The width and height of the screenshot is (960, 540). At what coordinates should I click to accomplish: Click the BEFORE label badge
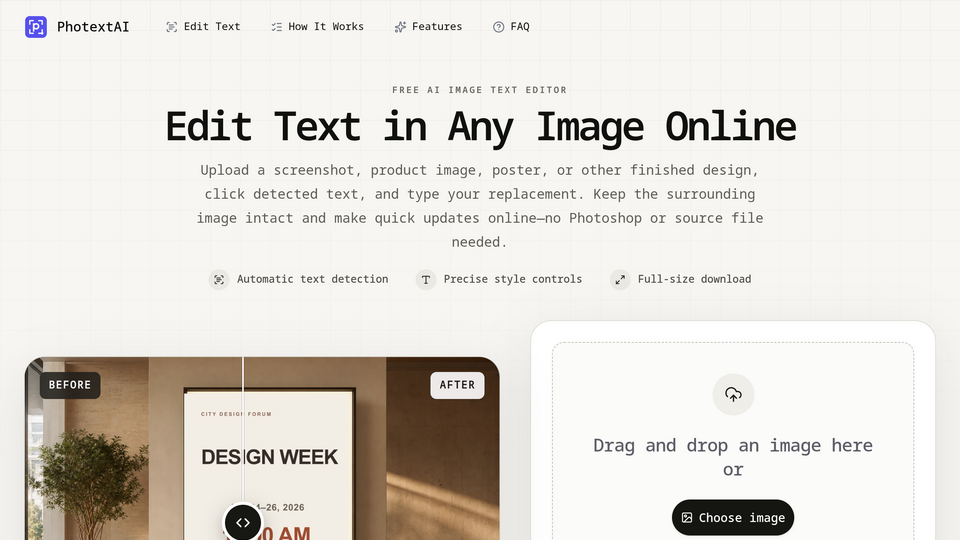[70, 385]
